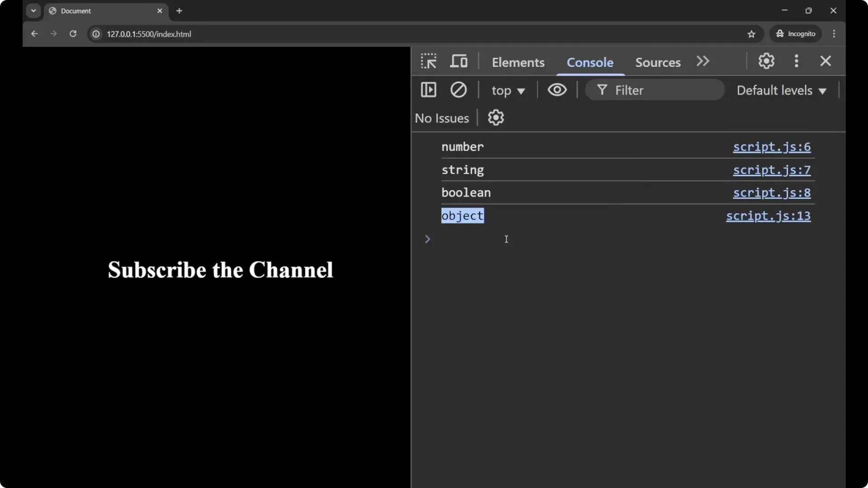Switch to the Sources tab
868x488 pixels.
pos(657,62)
